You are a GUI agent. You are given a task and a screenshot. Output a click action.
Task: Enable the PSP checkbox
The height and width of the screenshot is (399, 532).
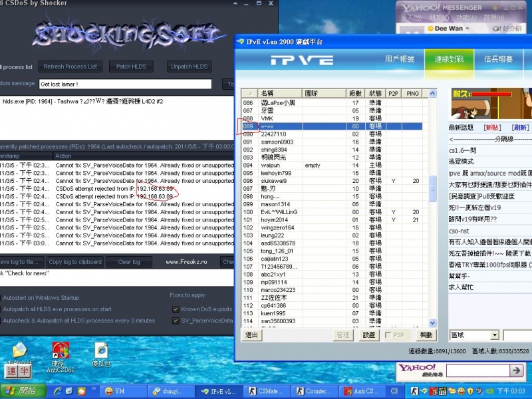click(388, 335)
